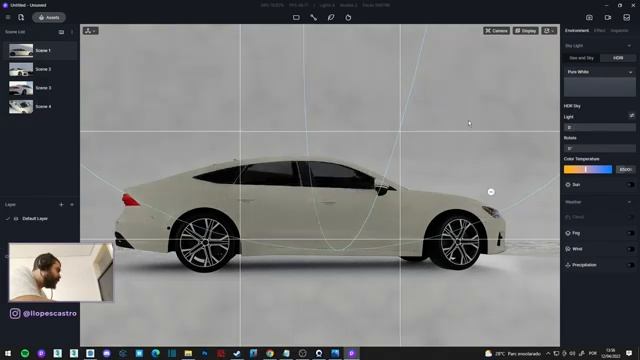Viewport: 640px width, 360px height.
Task: Click the icon beside the Light label
Action: (631, 116)
